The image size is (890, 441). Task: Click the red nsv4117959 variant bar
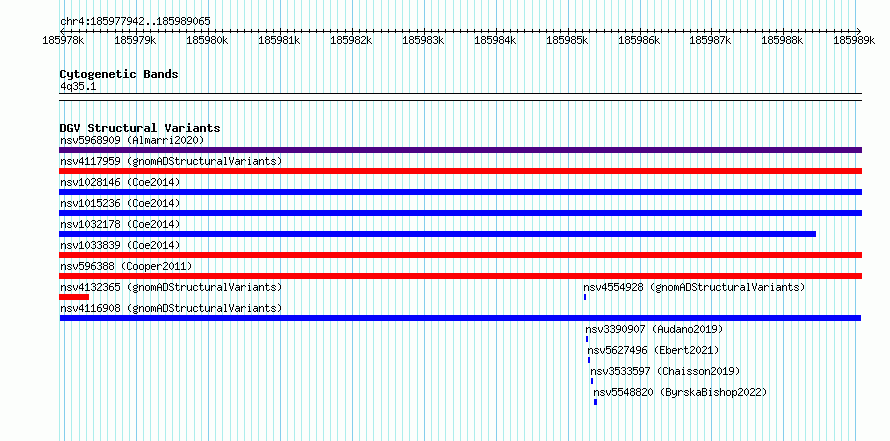460,171
